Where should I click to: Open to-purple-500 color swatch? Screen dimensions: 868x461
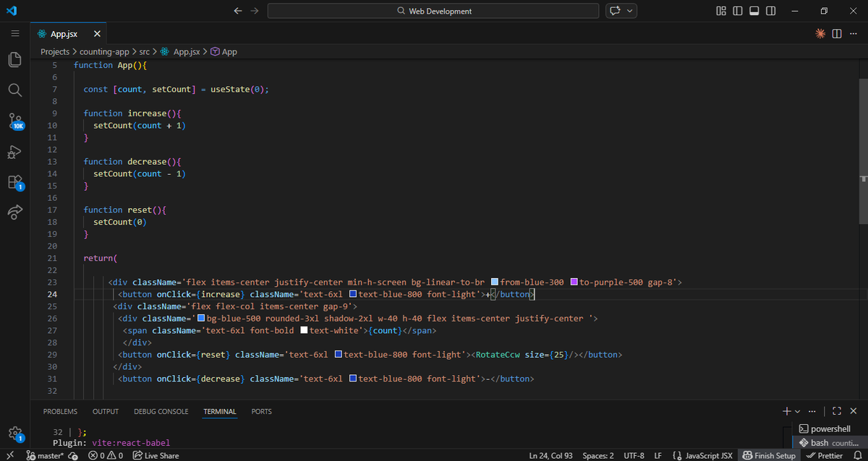coord(574,282)
